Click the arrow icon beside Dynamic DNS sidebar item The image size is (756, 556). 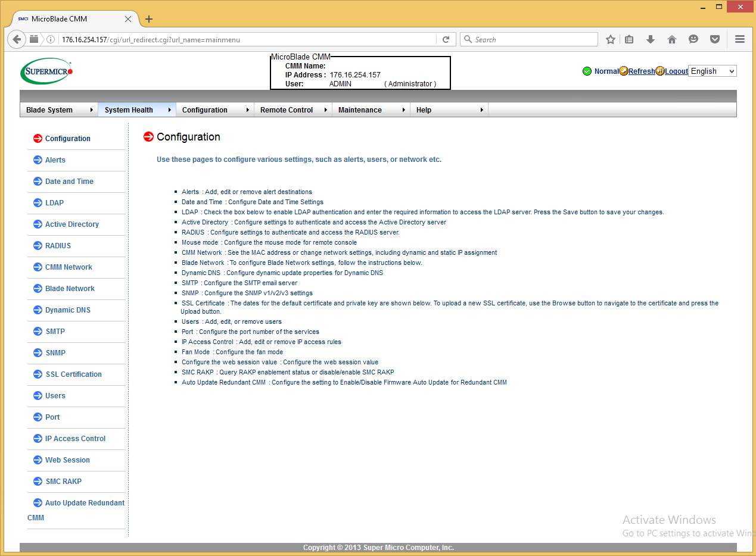coord(38,310)
